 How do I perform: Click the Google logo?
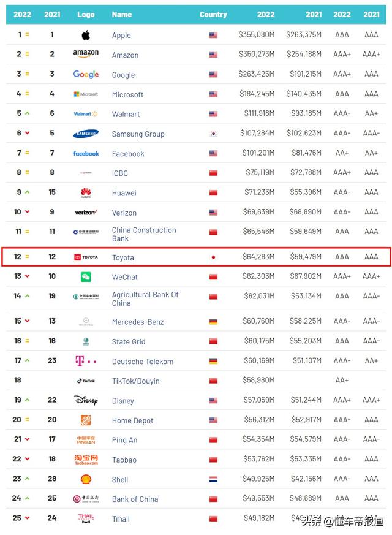(x=86, y=74)
